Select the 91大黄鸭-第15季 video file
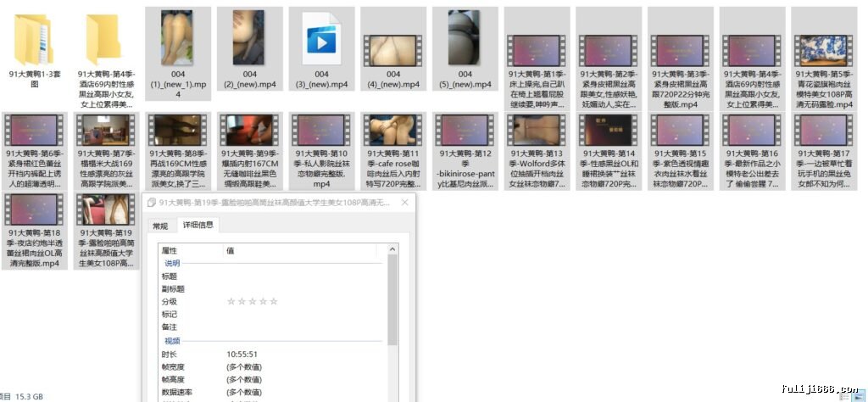The width and height of the screenshot is (868, 402). pyautogui.click(x=681, y=152)
